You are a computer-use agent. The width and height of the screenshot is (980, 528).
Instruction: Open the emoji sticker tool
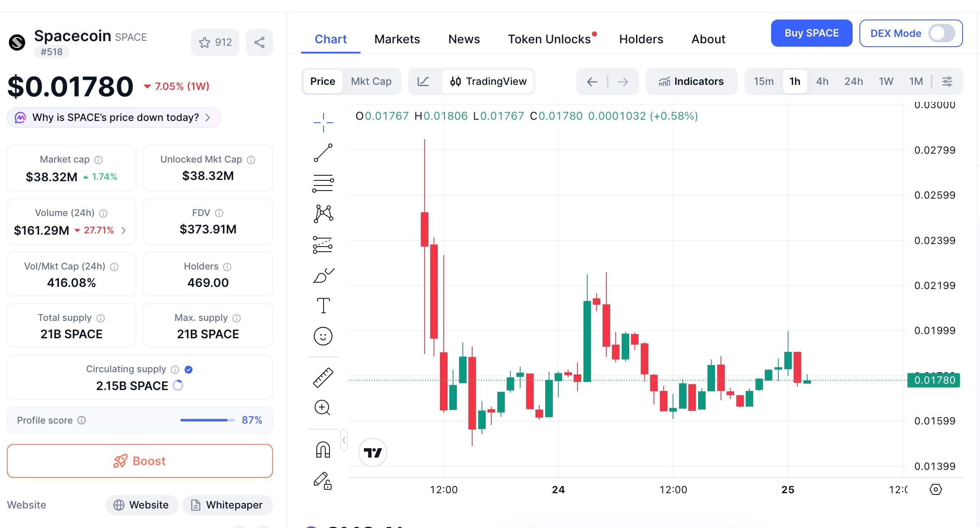click(x=323, y=336)
